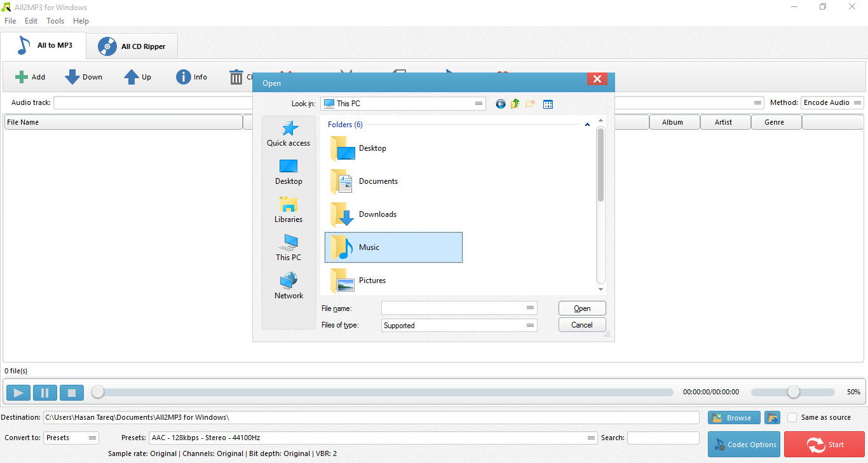Sort by the Album column header

tap(674, 122)
